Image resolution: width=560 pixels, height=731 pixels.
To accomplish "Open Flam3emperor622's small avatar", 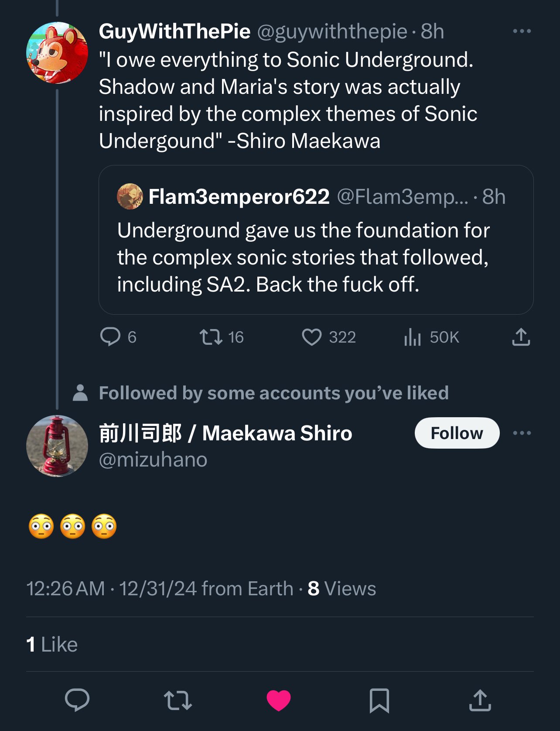I will tap(130, 196).
